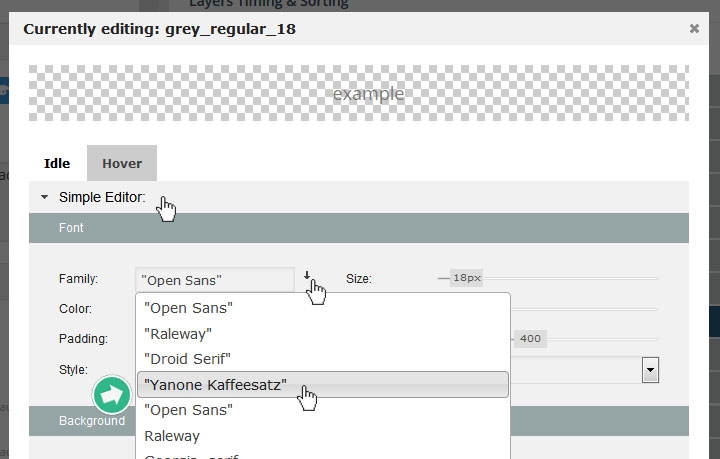The height and width of the screenshot is (459, 720).
Task: Click the Font section header
Action: pyautogui.click(x=359, y=228)
